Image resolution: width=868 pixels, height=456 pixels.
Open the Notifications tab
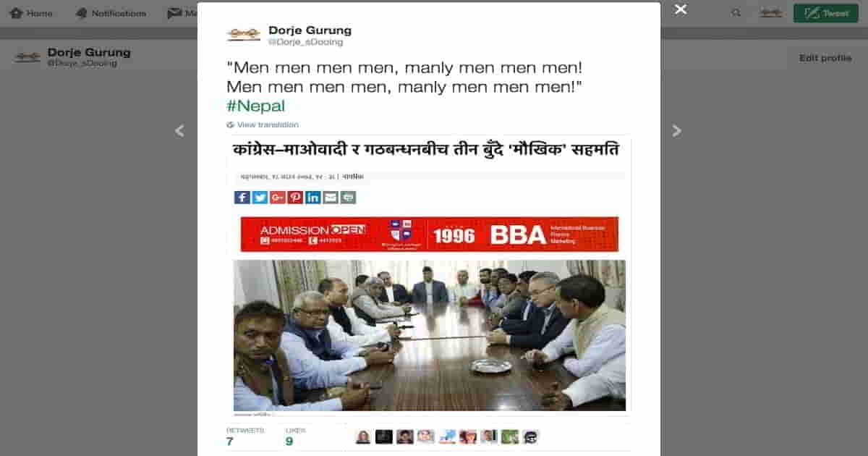(111, 13)
